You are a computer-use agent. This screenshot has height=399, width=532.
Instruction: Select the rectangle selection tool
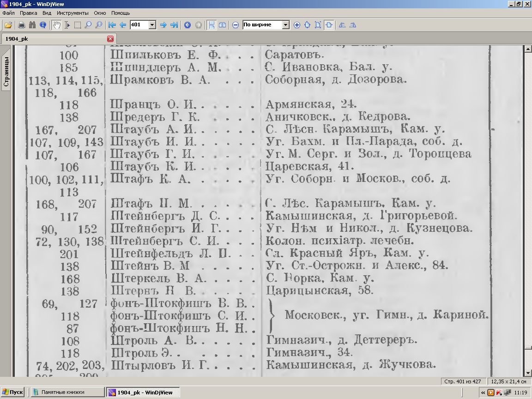tap(78, 25)
